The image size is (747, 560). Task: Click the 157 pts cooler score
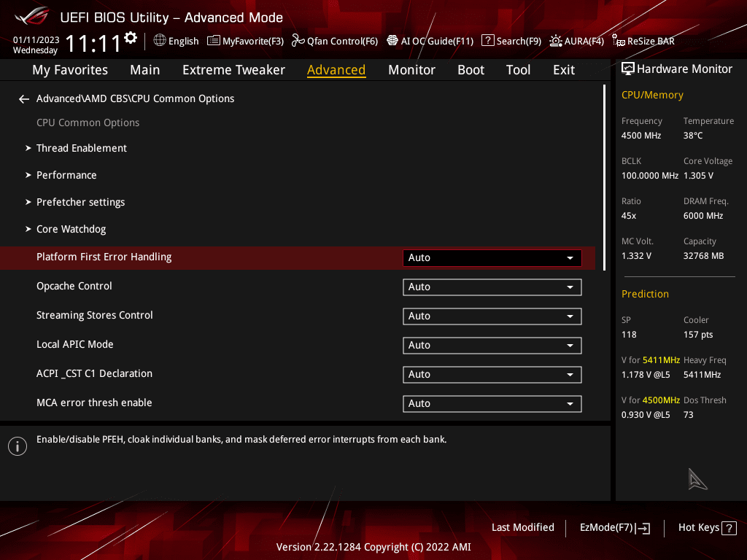698,335
